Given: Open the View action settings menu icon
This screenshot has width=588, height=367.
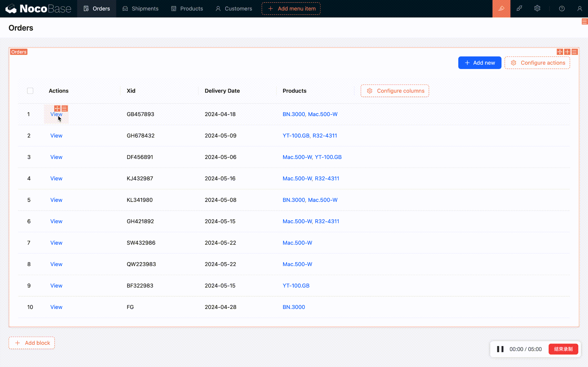Looking at the screenshot, I should coord(65,109).
